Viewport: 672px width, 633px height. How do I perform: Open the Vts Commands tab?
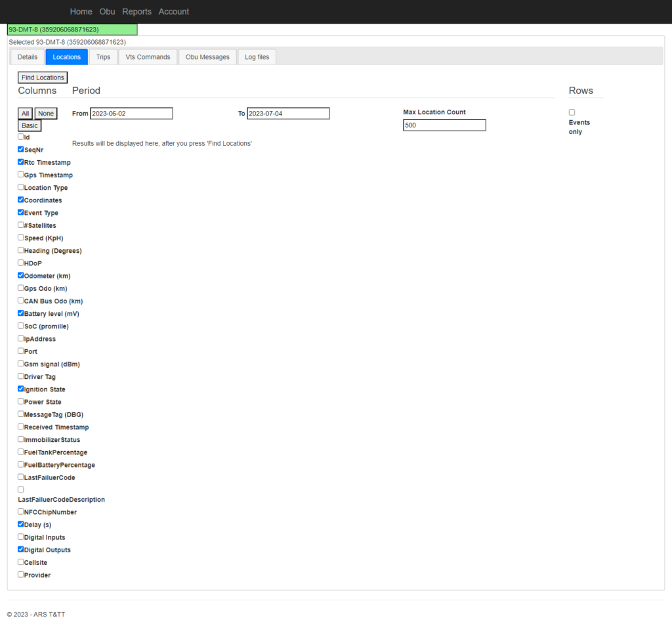[x=148, y=57]
